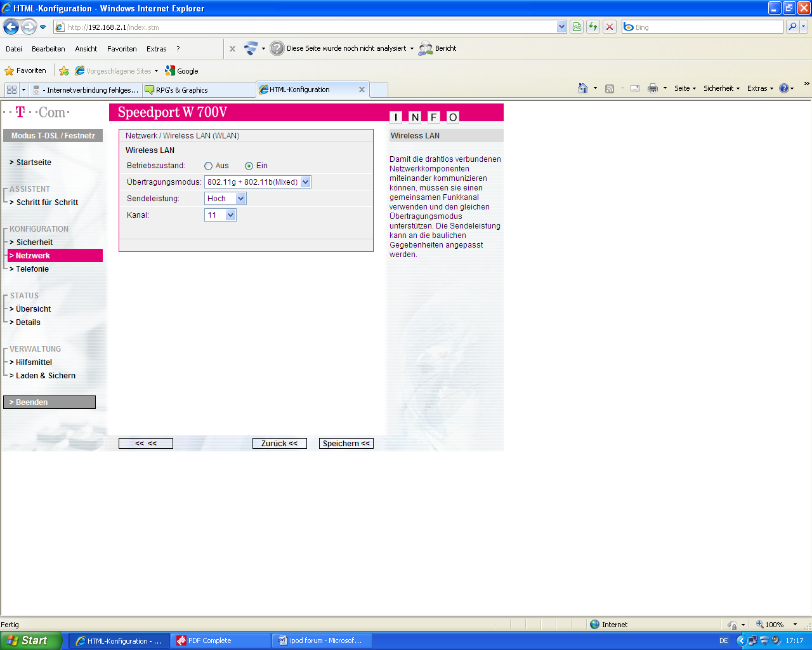Click the command bar Help icon

tap(784, 89)
